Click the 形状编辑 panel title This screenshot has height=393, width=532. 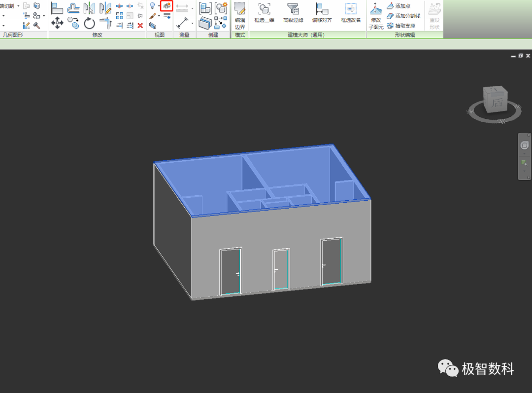coord(404,35)
